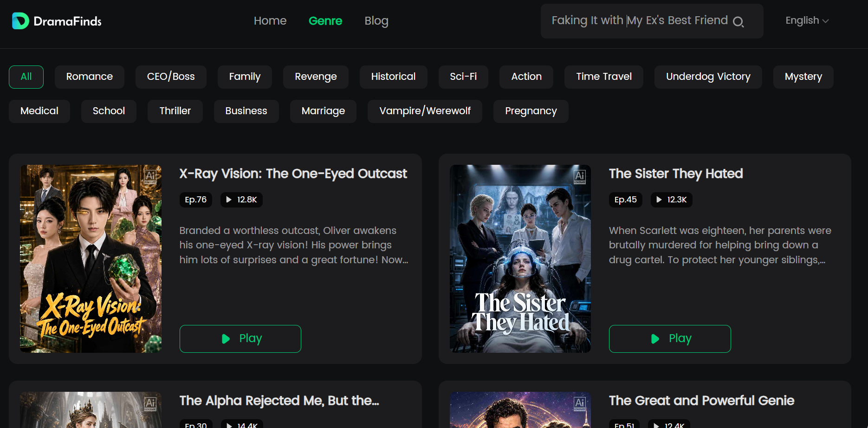Filter by CEO/Boss genre

(171, 77)
